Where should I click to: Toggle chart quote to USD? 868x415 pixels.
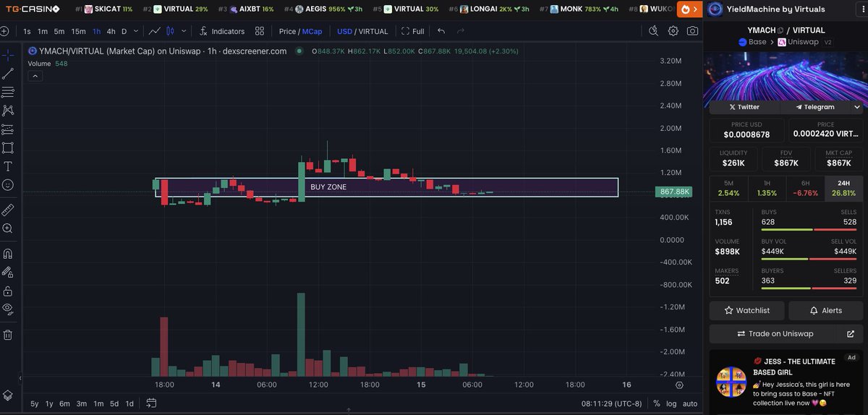[344, 31]
